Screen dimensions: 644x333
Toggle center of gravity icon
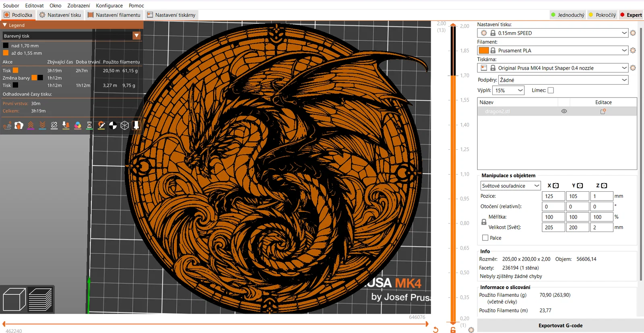point(113,126)
